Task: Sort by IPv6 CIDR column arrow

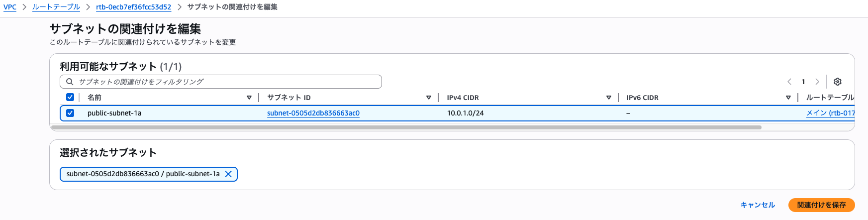Action: pyautogui.click(x=788, y=98)
